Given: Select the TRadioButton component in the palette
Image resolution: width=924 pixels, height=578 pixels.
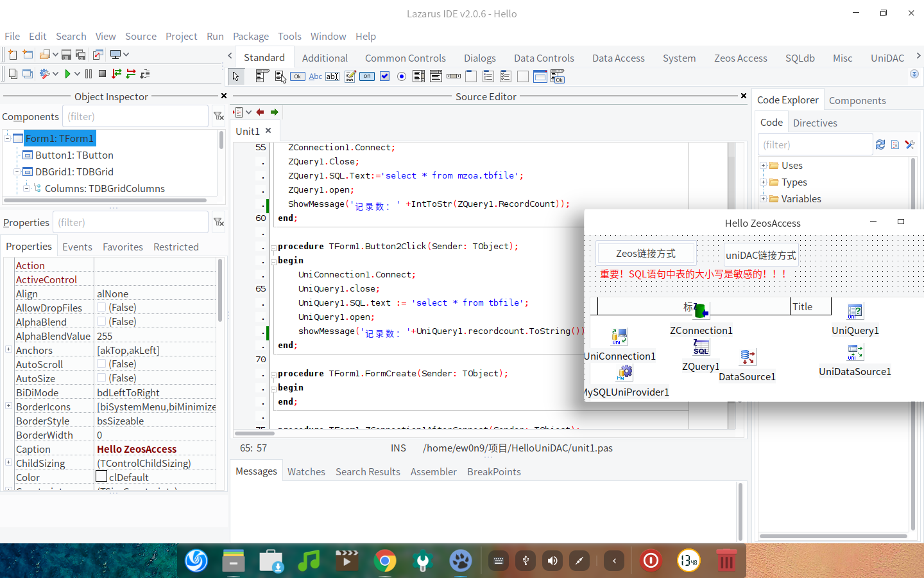Looking at the screenshot, I should pyautogui.click(x=402, y=76).
